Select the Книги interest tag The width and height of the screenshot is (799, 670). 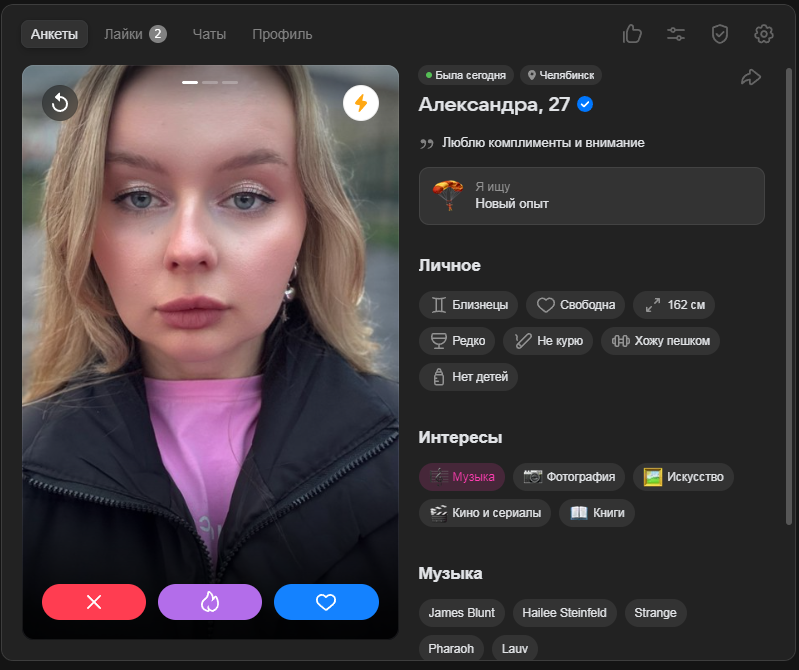tap(597, 513)
